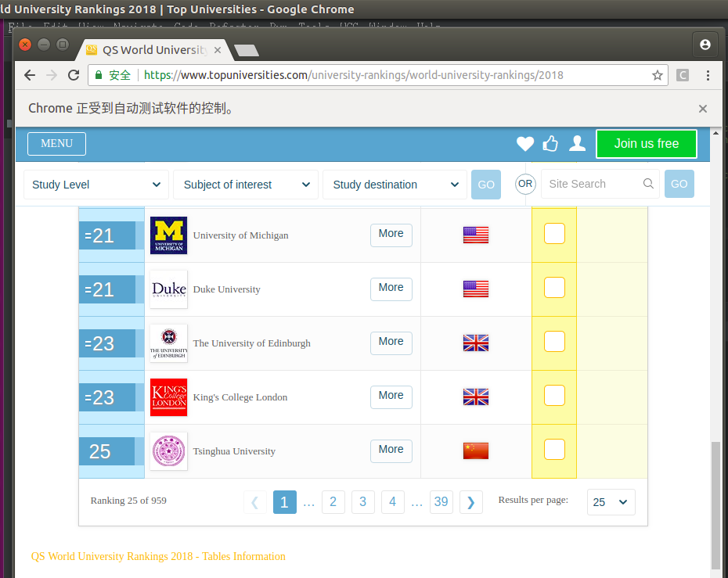
Task: Reload the page with refresh icon
Action: pyautogui.click(x=74, y=75)
